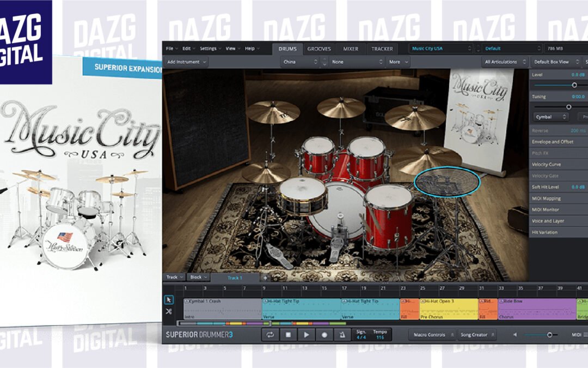Expand the Velocity Curve section

coord(559,165)
